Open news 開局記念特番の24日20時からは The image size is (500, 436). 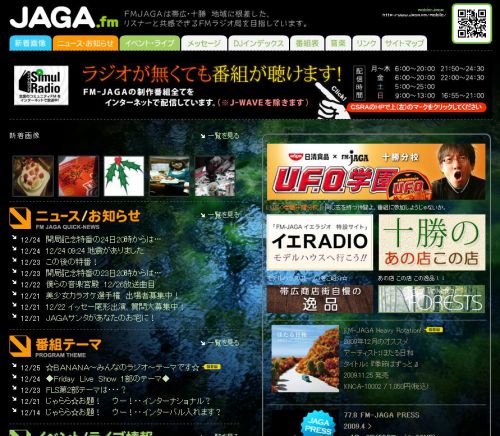point(103,239)
